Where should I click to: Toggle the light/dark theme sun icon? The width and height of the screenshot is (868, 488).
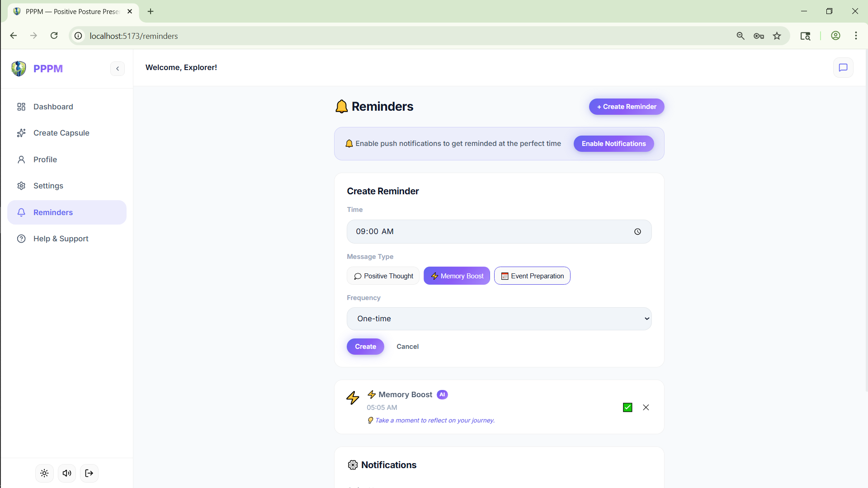click(44, 473)
